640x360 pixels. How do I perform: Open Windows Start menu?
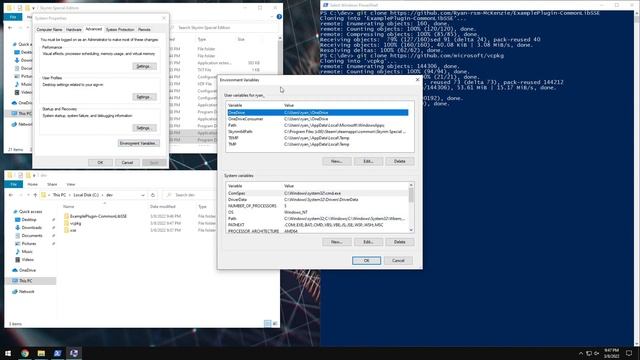pos(8,353)
